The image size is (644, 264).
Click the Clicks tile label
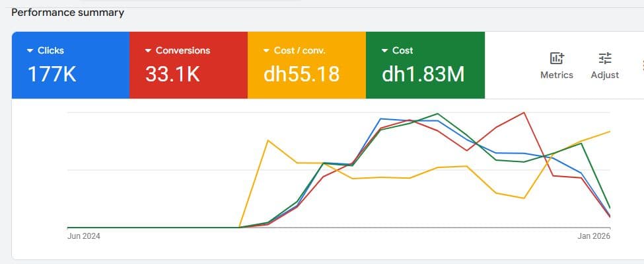(x=51, y=50)
